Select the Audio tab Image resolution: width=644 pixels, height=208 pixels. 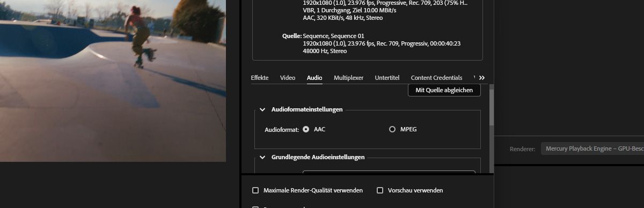(x=314, y=78)
